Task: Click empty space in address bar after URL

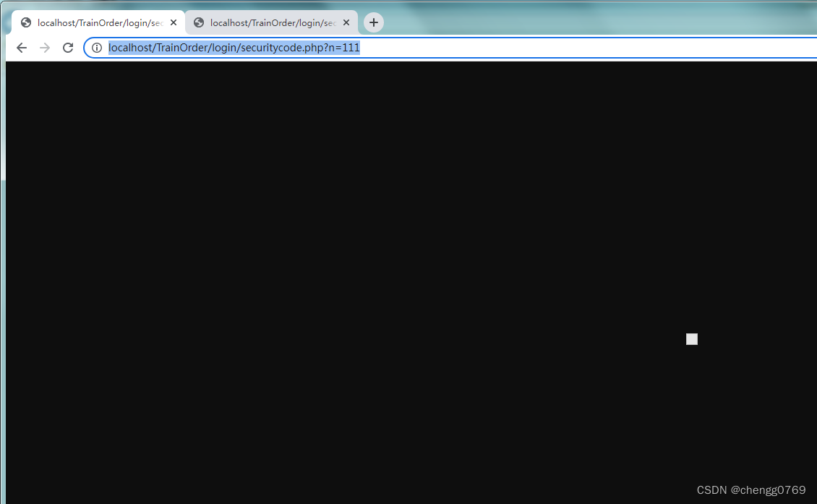Action: (578, 48)
